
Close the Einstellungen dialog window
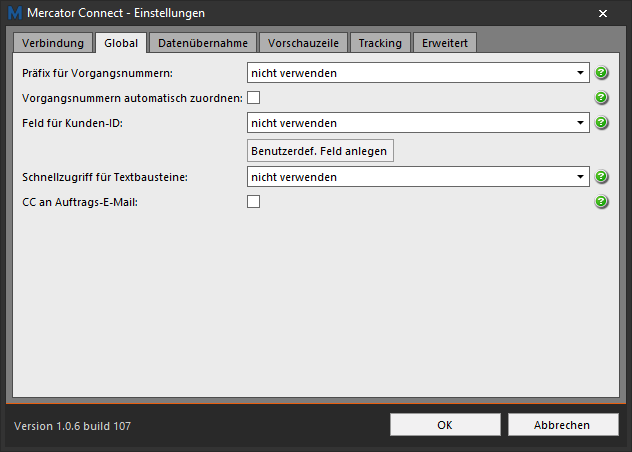(603, 14)
